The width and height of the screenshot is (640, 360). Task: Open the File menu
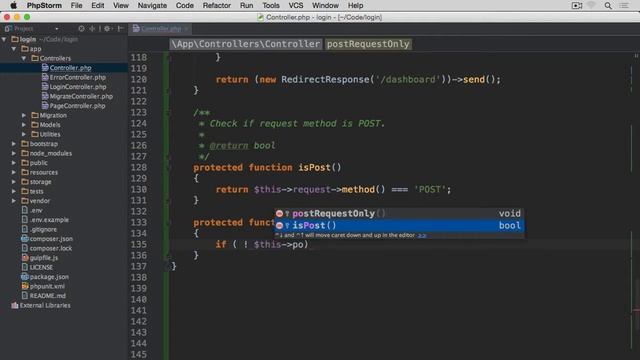tap(76, 5)
